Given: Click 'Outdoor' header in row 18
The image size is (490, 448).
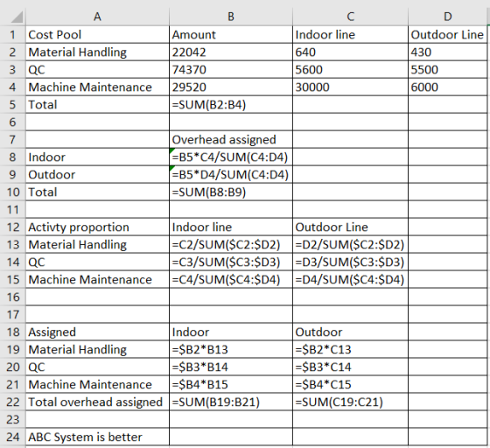Looking at the screenshot, I should click(350, 332).
